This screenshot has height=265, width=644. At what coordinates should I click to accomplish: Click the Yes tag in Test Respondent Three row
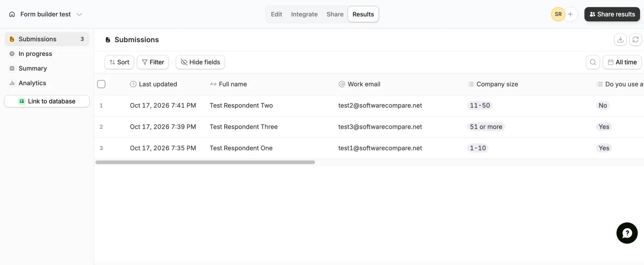tap(604, 127)
